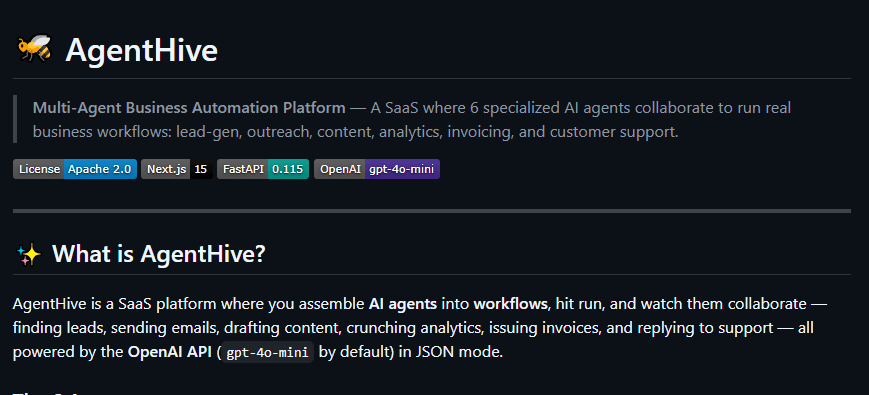Click the line starting with finding leads, sending emails
Screen dimensions: 869x395
[413, 328]
